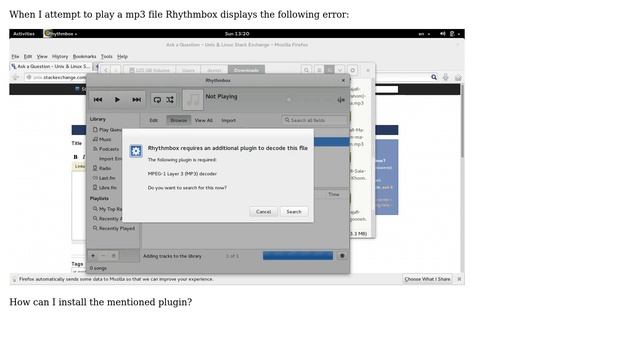Open the Firefox Edit menu
Viewport: 640px width, 360px height.
tap(28, 57)
